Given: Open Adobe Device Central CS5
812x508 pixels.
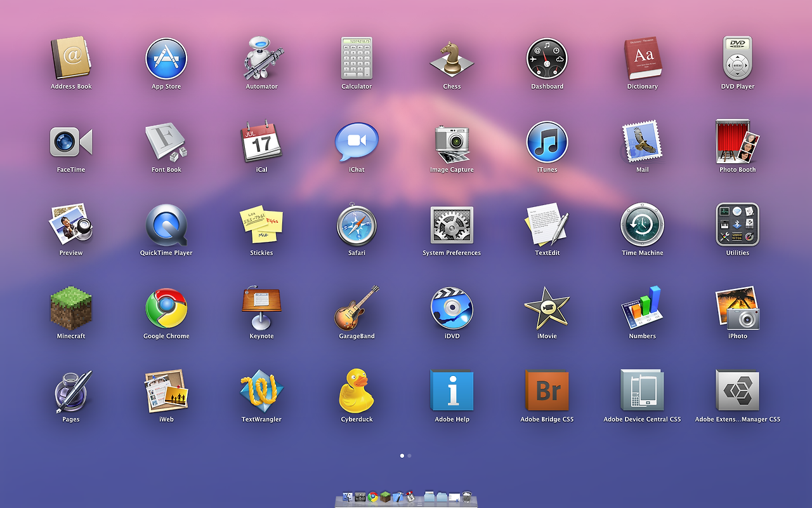Looking at the screenshot, I should coord(643,391).
